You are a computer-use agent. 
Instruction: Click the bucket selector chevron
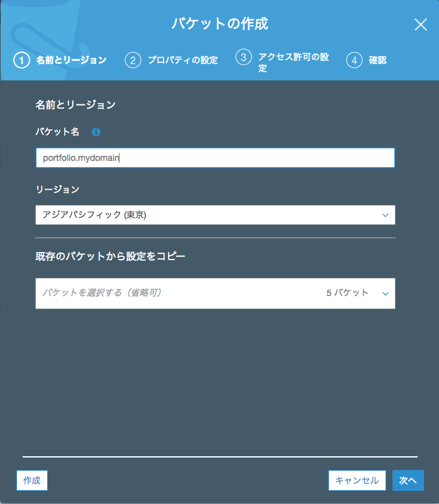tap(386, 293)
